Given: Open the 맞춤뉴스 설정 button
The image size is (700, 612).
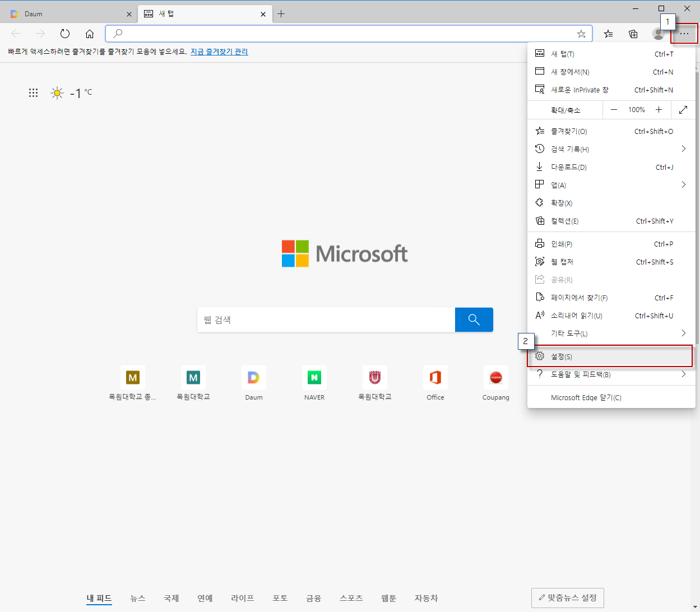Looking at the screenshot, I should [x=567, y=598].
